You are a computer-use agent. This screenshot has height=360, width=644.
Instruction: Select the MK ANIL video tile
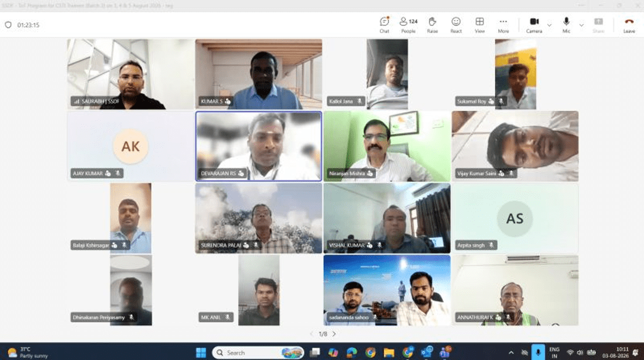tap(259, 290)
